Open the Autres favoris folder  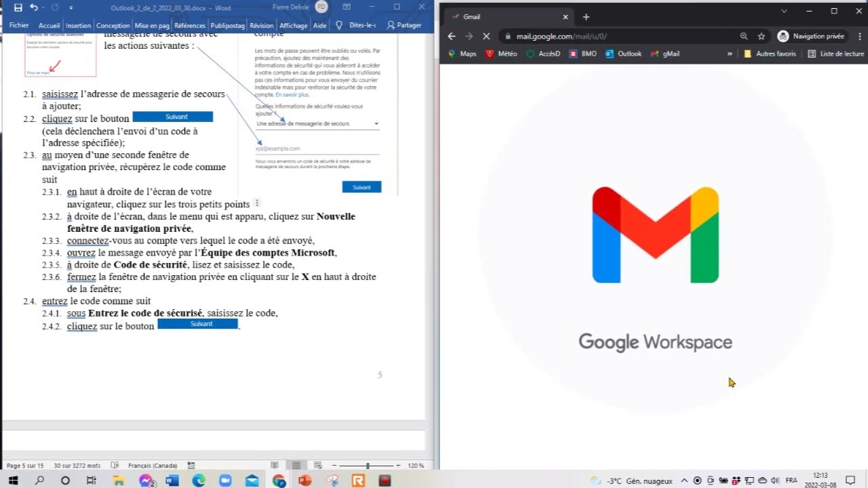coord(770,54)
